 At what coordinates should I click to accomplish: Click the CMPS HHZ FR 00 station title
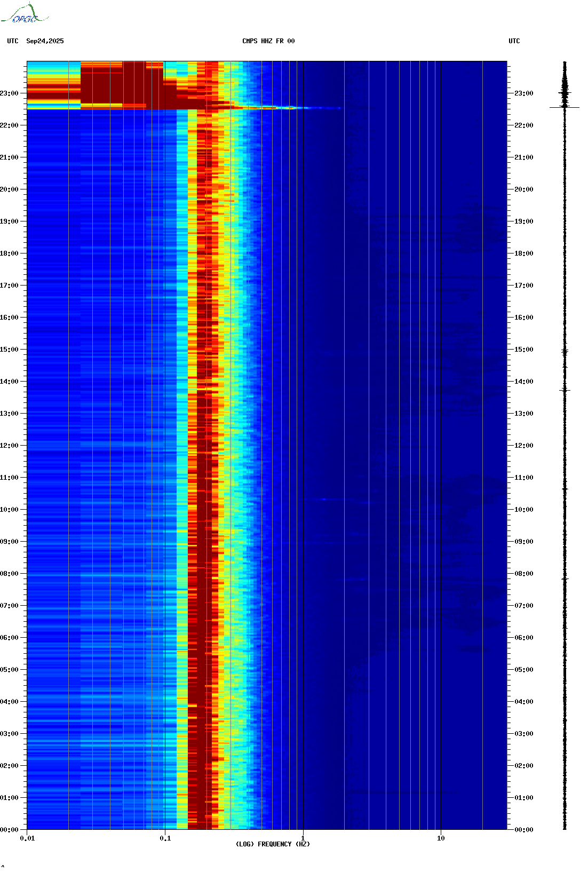point(268,41)
